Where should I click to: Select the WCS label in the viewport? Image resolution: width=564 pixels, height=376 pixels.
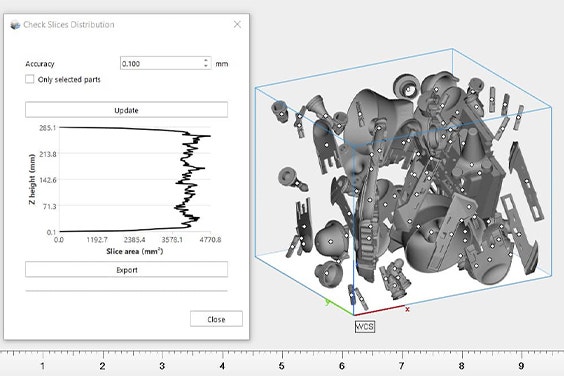[364, 327]
